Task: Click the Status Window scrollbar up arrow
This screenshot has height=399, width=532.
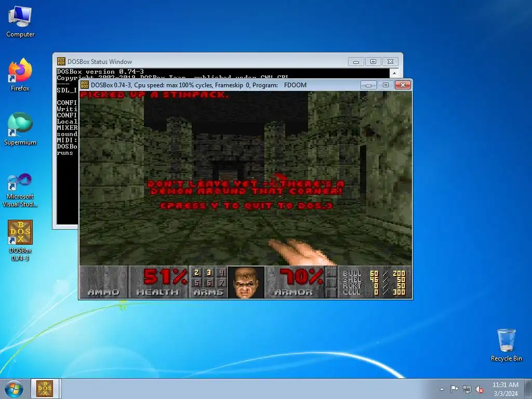Action: (394, 73)
